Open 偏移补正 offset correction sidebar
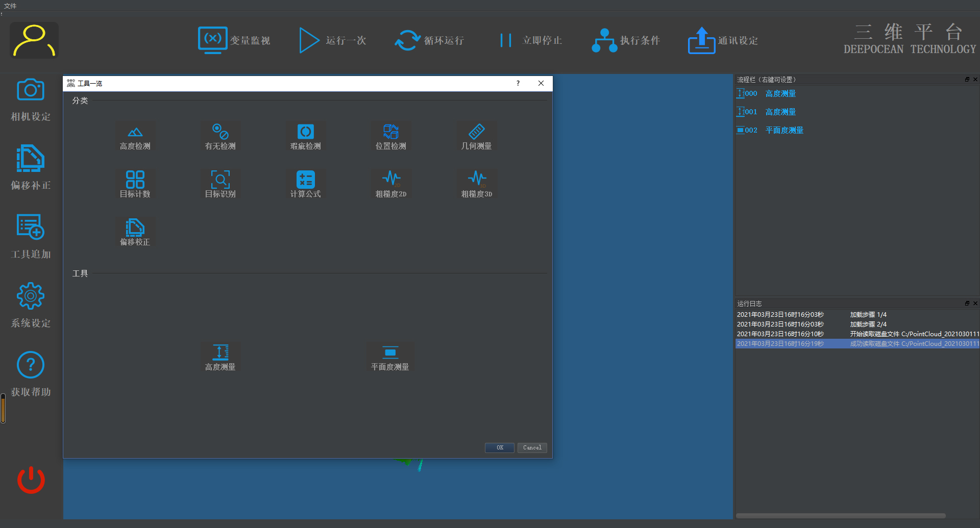 tap(31, 167)
